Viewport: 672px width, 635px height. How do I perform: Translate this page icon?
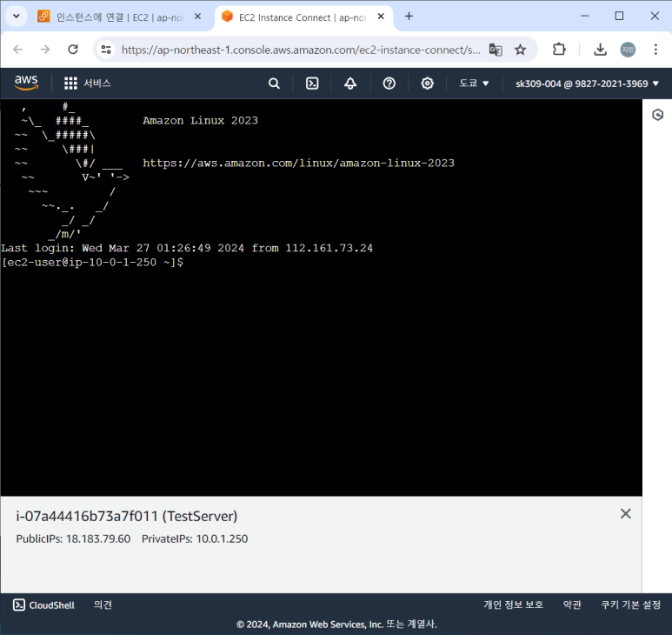(496, 50)
